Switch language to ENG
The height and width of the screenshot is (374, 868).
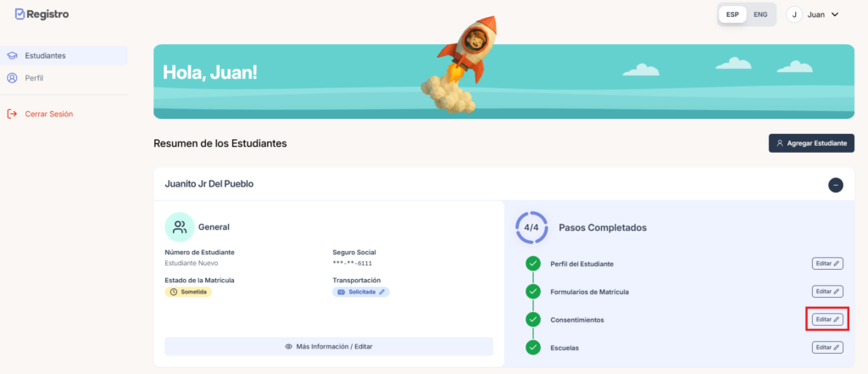[760, 14]
